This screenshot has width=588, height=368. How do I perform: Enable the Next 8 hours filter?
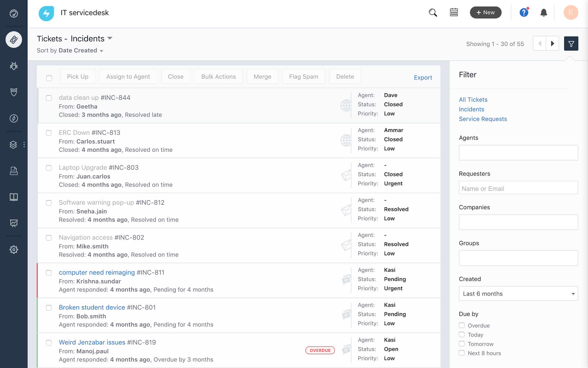pos(462,353)
